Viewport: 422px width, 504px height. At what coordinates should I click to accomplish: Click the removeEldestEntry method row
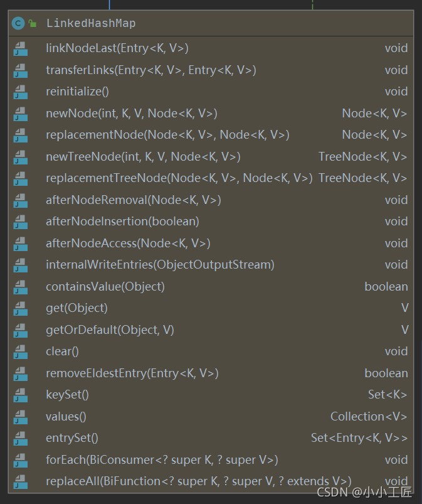[132, 373]
